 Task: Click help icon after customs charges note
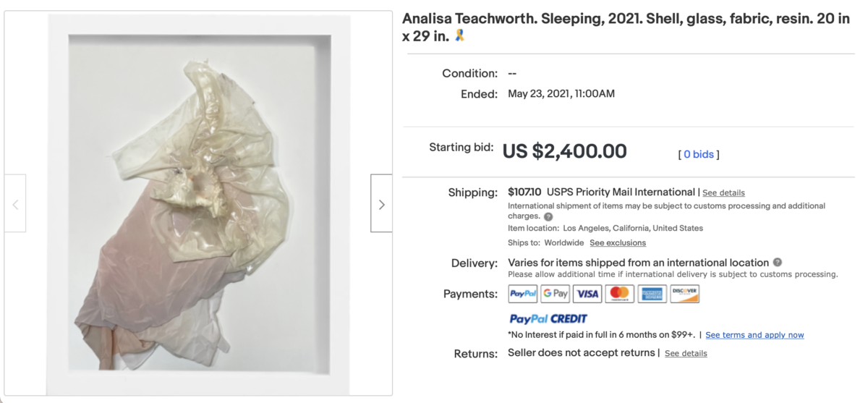click(x=548, y=216)
